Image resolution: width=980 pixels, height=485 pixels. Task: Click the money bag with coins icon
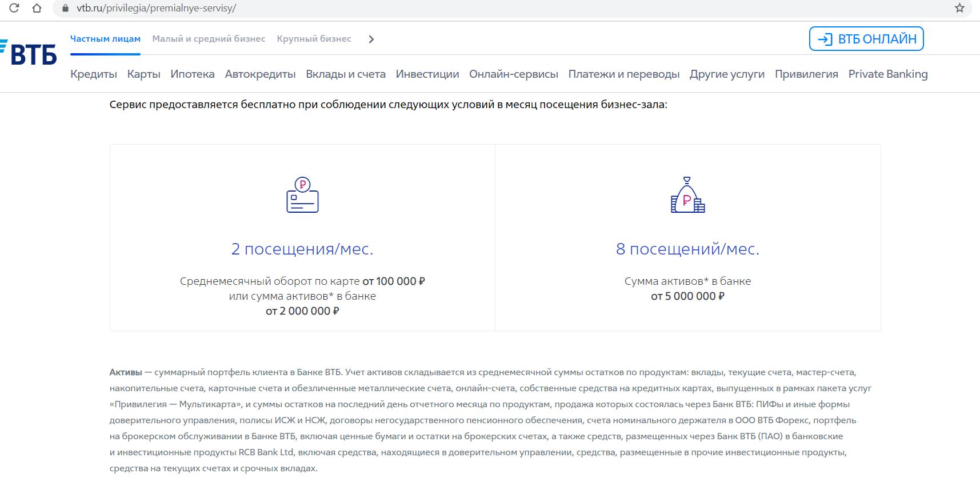[x=687, y=194]
